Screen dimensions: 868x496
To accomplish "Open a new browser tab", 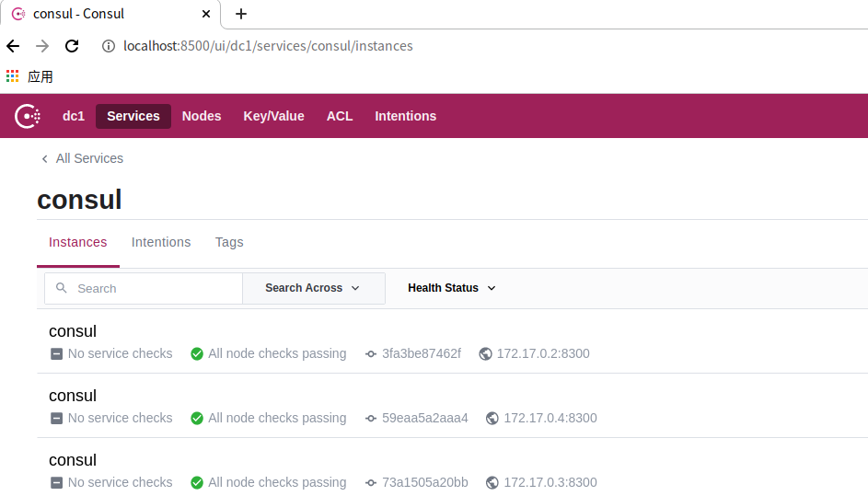I will pos(241,14).
